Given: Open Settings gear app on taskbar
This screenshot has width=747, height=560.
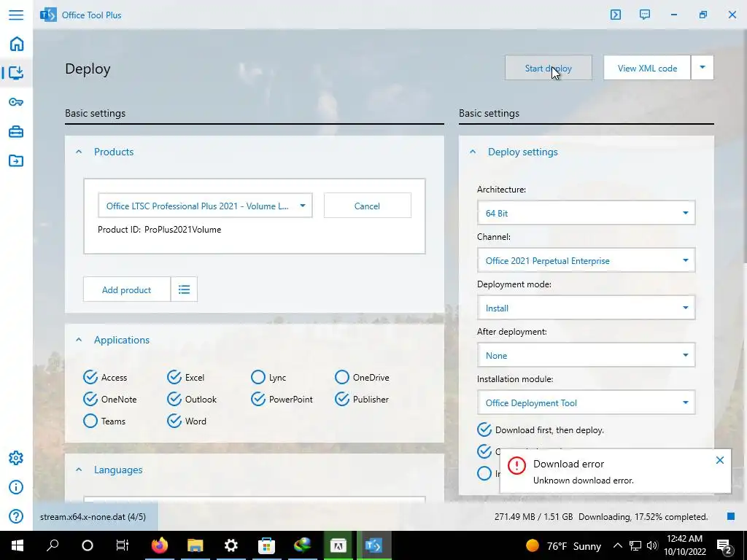Looking at the screenshot, I should click(231, 545).
